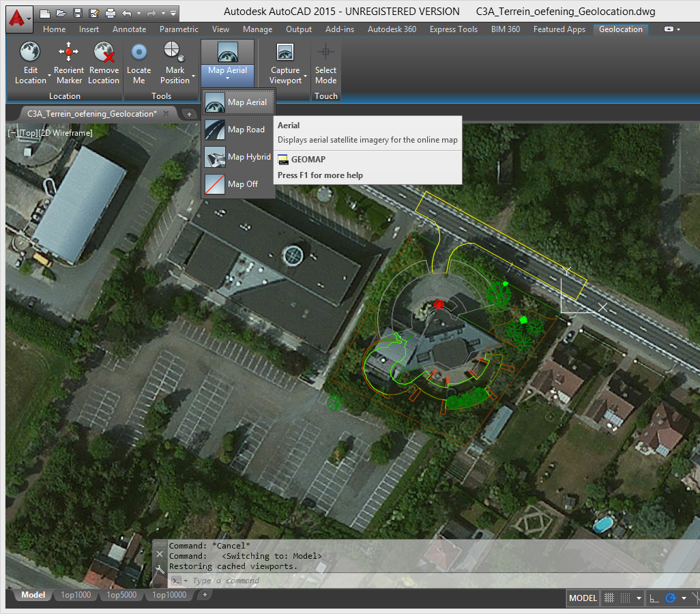Open the Express Tools ribbon tab
The width and height of the screenshot is (700, 614).
pyautogui.click(x=454, y=29)
